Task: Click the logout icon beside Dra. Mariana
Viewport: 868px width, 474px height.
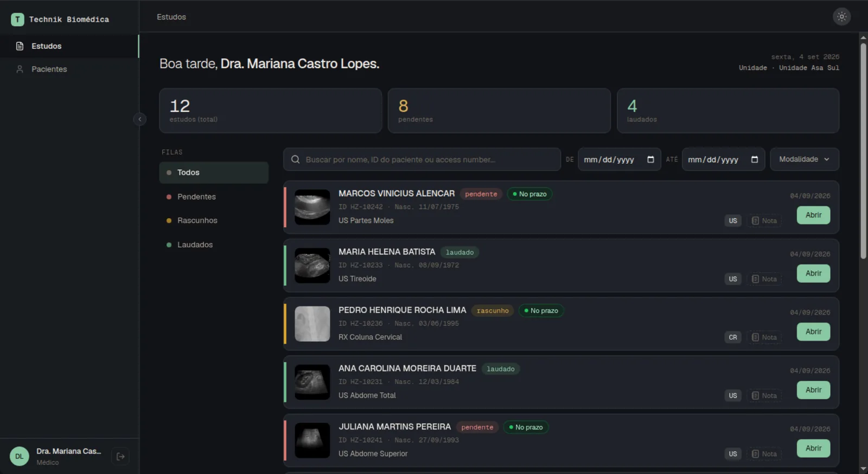Action: point(120,457)
